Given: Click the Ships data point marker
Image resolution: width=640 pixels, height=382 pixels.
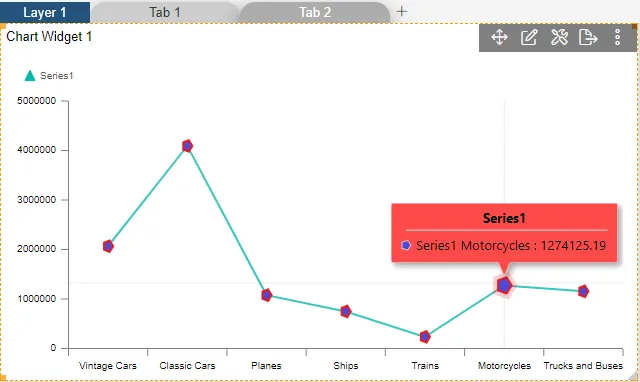Looking at the screenshot, I should tap(346, 311).
